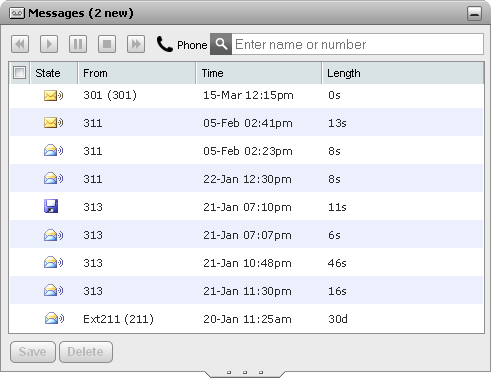The width and height of the screenshot is (493, 379).
Task: Select time 21-Jan 11:30pm
Action: click(x=247, y=291)
